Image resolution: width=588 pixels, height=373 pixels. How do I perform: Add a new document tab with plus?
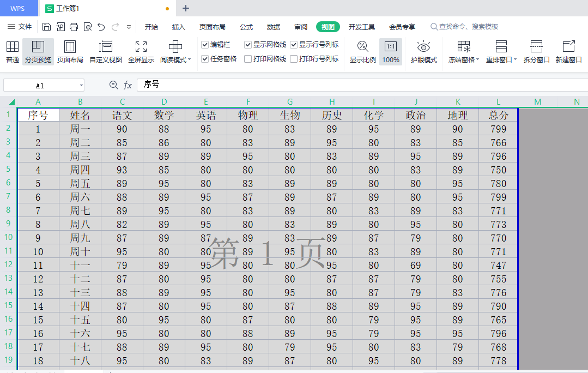click(186, 8)
